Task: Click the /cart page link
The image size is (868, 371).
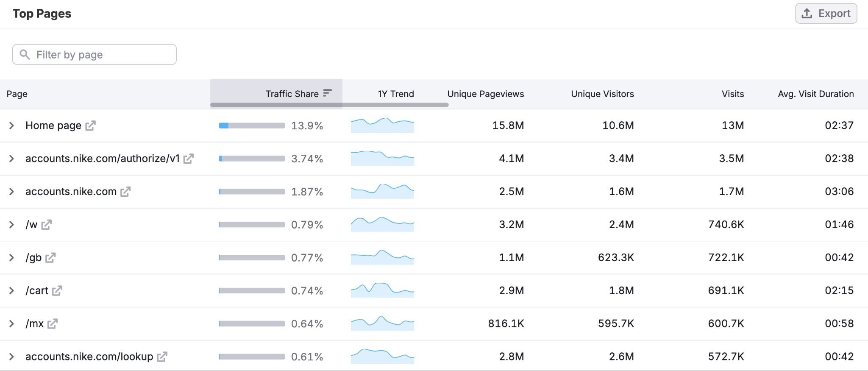Action: (37, 291)
